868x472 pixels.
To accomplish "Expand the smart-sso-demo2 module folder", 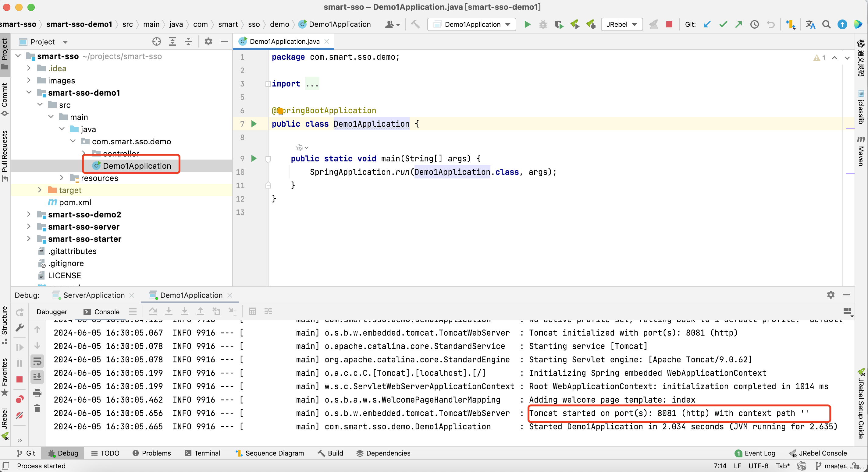I will (x=29, y=214).
